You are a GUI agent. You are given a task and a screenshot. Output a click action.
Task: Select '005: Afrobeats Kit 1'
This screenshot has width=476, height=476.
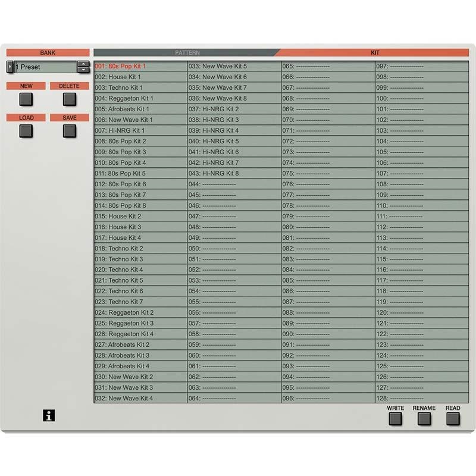click(140, 109)
